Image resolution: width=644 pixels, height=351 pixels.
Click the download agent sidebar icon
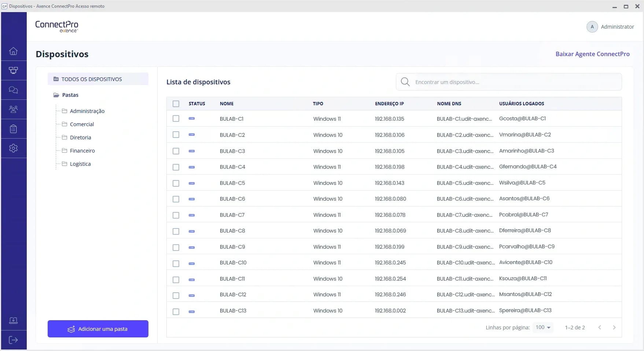(x=14, y=321)
